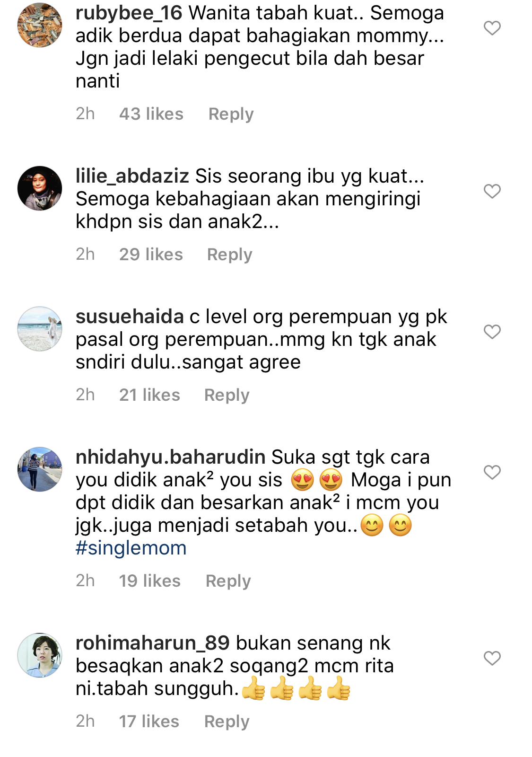This screenshot has height=757, width=532.
Task: Reply to lilie_abdaziz's comment
Action: pos(230,255)
